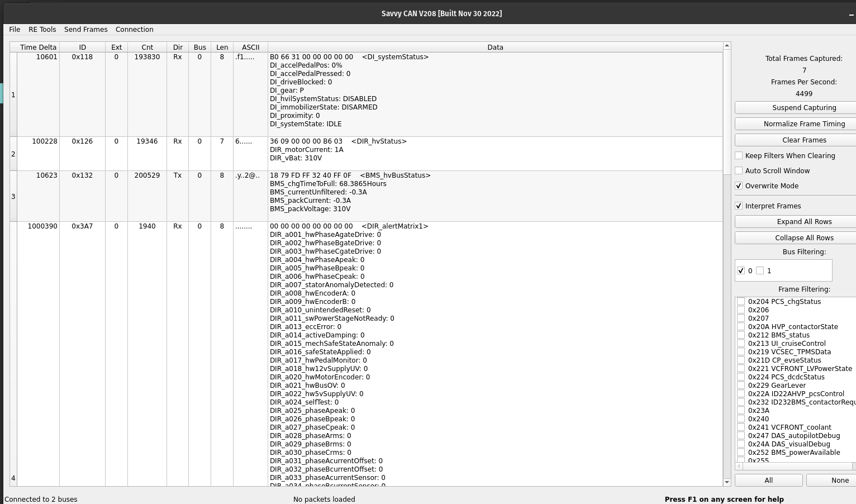Check the 0x252 BMS_powerAvailable filter
Viewport: 856px width, 504px height.
tap(741, 453)
